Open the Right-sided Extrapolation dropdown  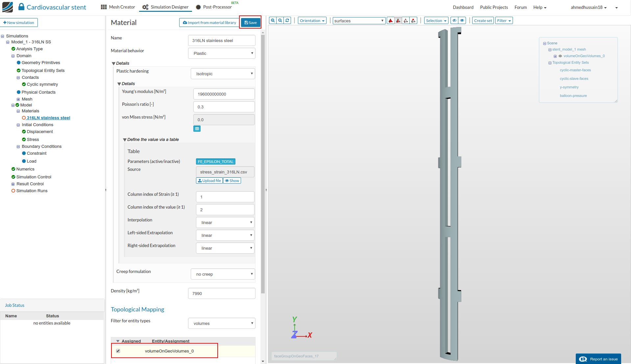pyautogui.click(x=225, y=248)
